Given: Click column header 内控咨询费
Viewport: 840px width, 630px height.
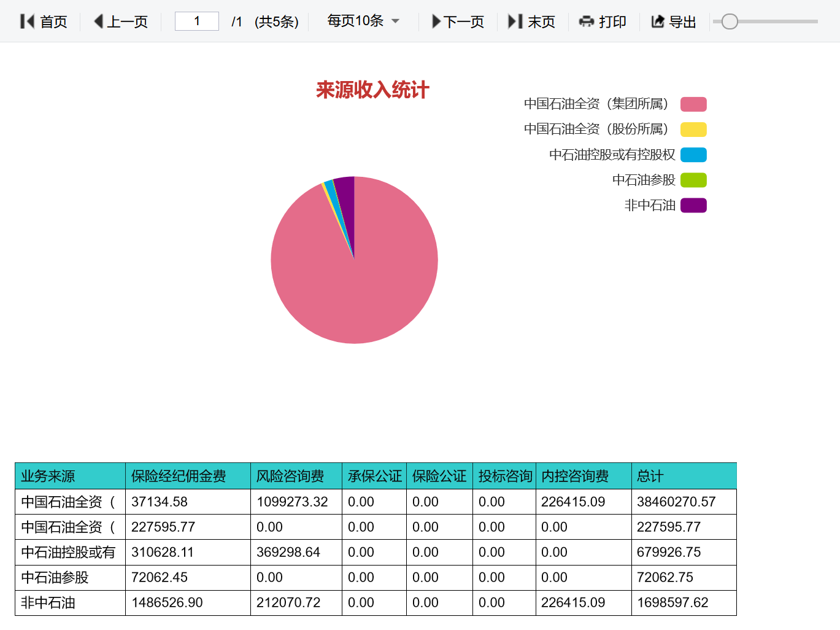Looking at the screenshot, I should (x=575, y=476).
